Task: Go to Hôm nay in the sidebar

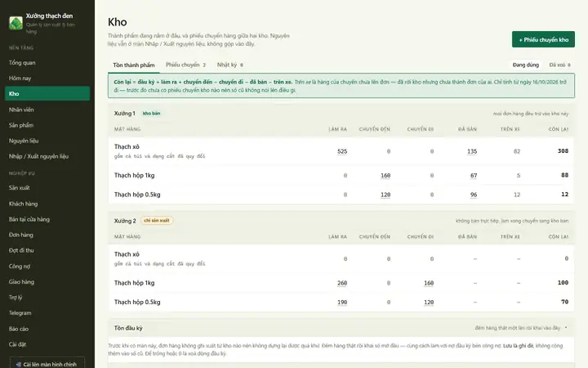Action: click(x=47, y=79)
